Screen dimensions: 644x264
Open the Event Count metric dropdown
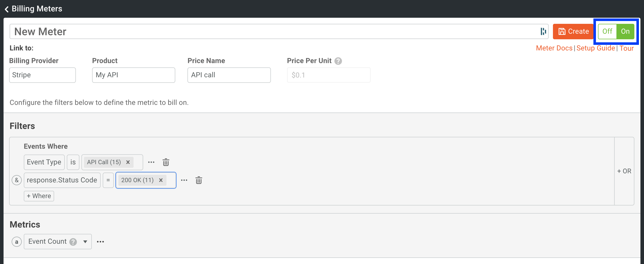pos(85,241)
